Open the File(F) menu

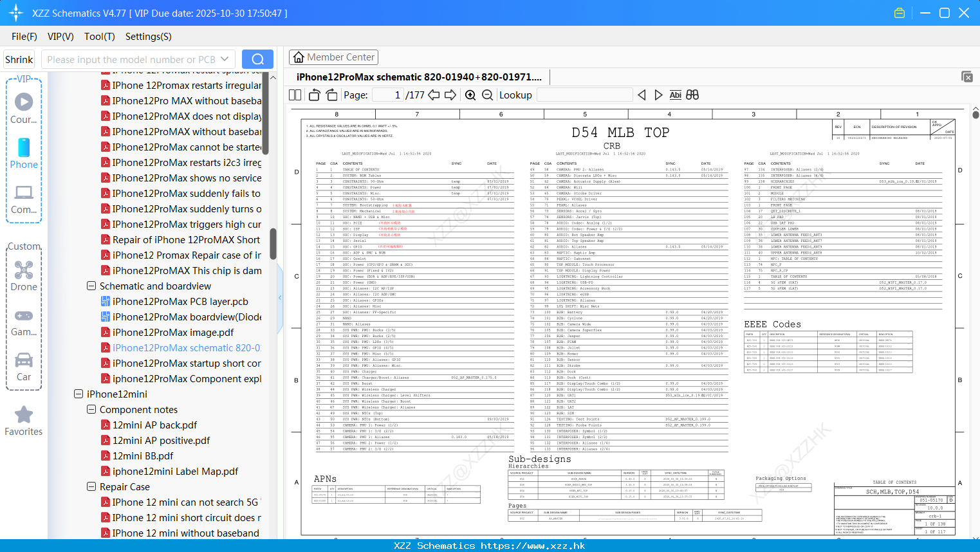[24, 37]
